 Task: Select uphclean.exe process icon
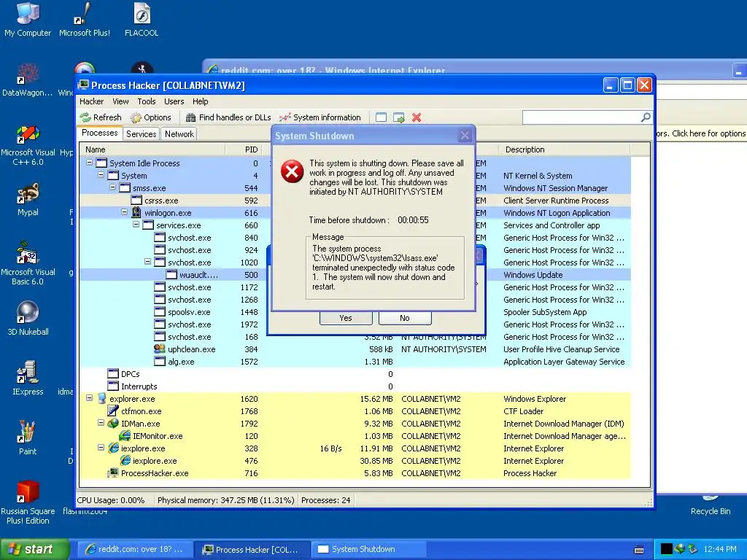pyautogui.click(x=160, y=349)
